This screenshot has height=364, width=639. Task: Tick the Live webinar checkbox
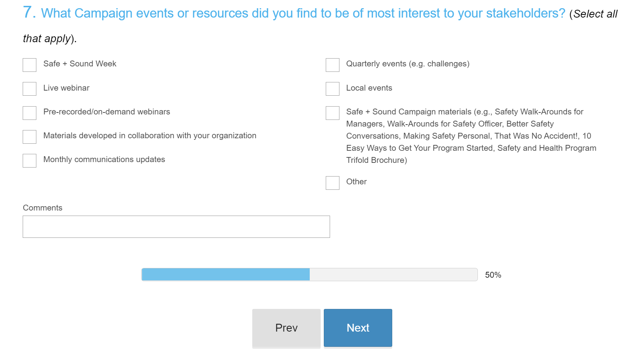(x=29, y=89)
